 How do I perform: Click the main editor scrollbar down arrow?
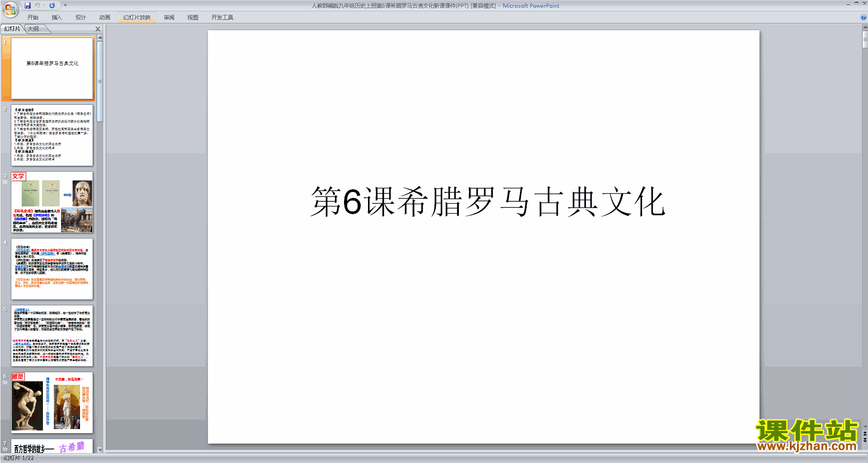tap(865, 426)
